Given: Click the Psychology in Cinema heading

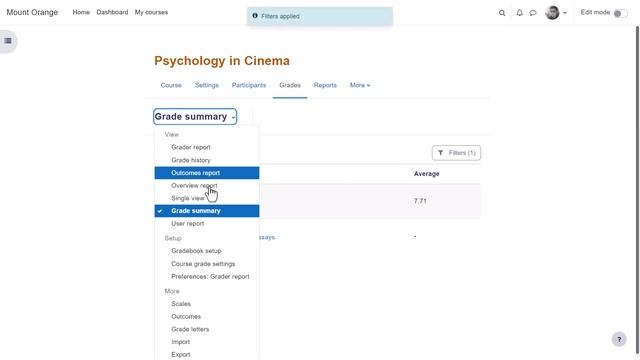Looking at the screenshot, I should [222, 61].
